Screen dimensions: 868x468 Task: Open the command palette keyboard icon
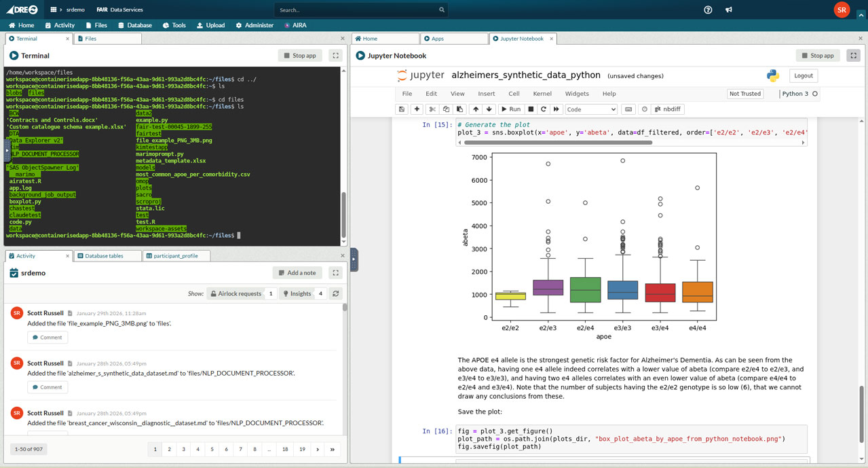pyautogui.click(x=628, y=109)
